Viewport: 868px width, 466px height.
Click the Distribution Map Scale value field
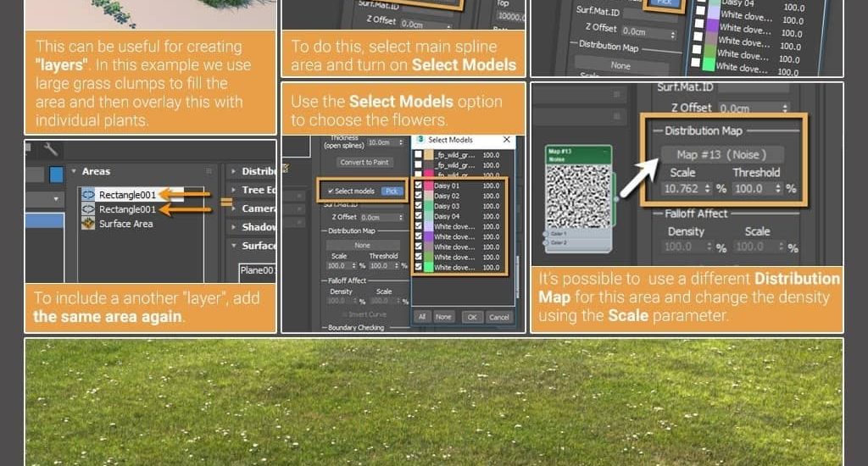(x=682, y=189)
